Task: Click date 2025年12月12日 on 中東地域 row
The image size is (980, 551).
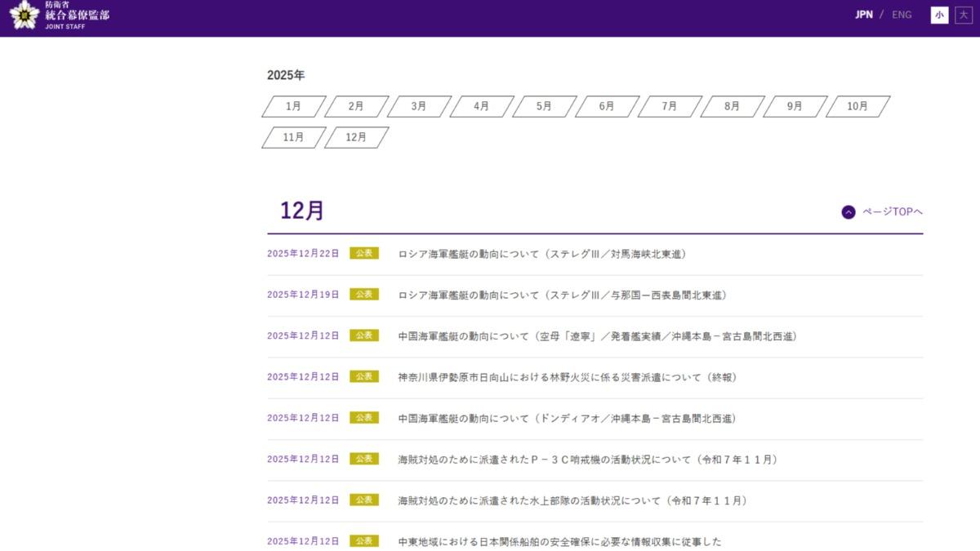Action: [303, 541]
